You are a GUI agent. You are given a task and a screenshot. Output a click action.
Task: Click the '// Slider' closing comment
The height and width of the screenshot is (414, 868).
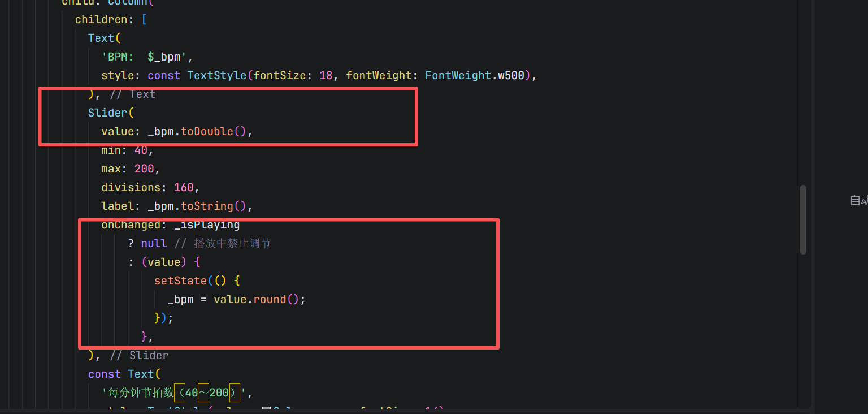(x=139, y=355)
